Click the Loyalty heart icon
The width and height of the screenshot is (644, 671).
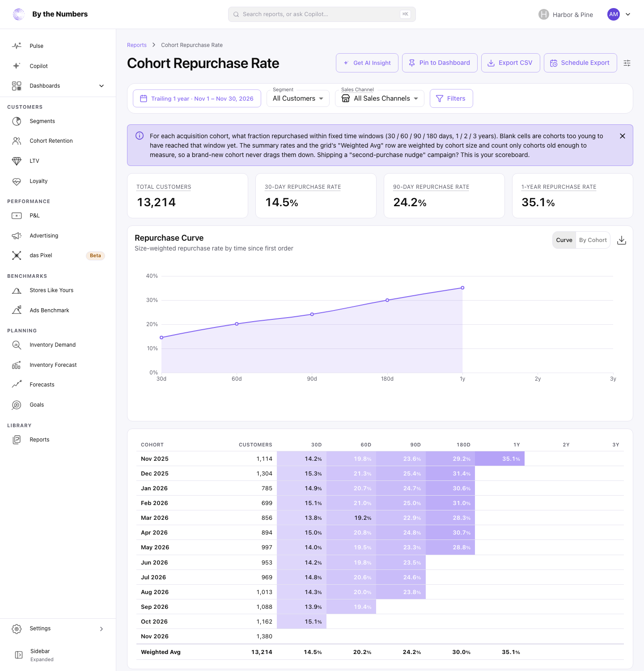pyautogui.click(x=17, y=181)
